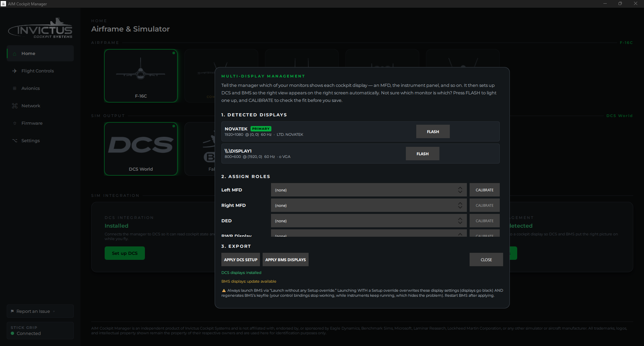
Task: Restore down the AIM Cockpit Manager window
Action: pos(620,4)
